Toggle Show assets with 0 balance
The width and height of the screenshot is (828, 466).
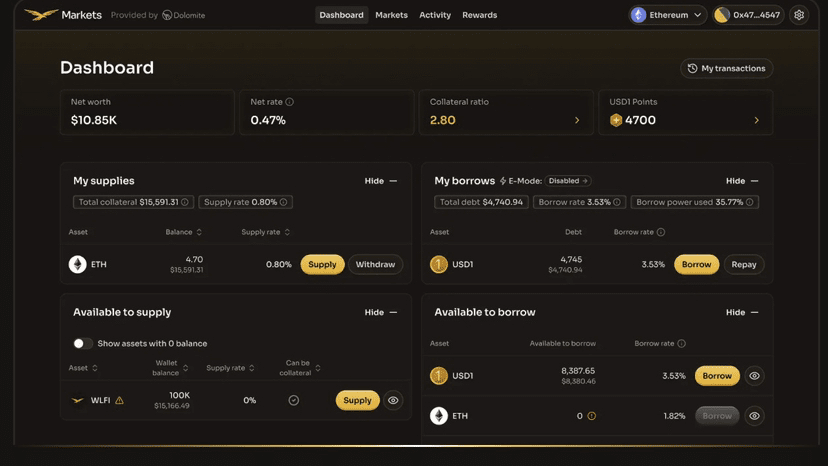point(82,343)
